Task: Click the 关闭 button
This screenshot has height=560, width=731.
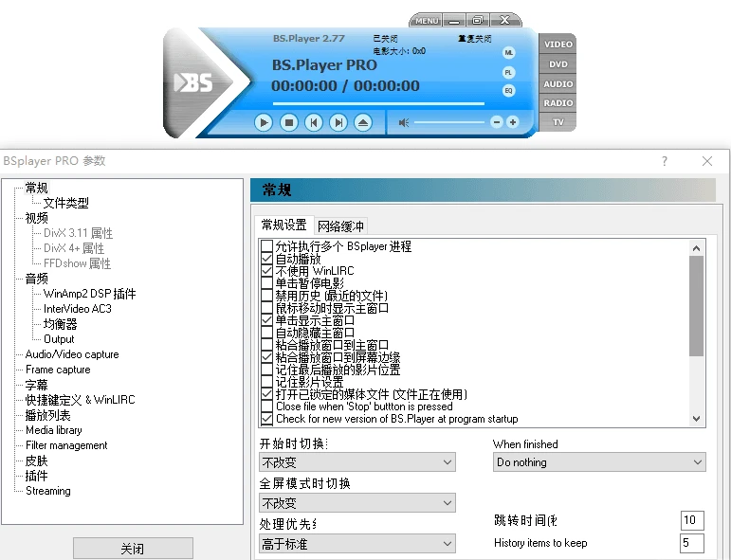Action: pyautogui.click(x=133, y=549)
